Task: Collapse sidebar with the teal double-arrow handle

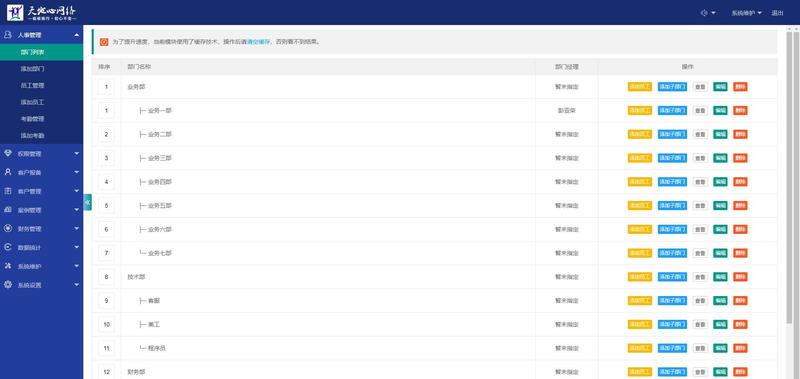Action: tap(87, 202)
